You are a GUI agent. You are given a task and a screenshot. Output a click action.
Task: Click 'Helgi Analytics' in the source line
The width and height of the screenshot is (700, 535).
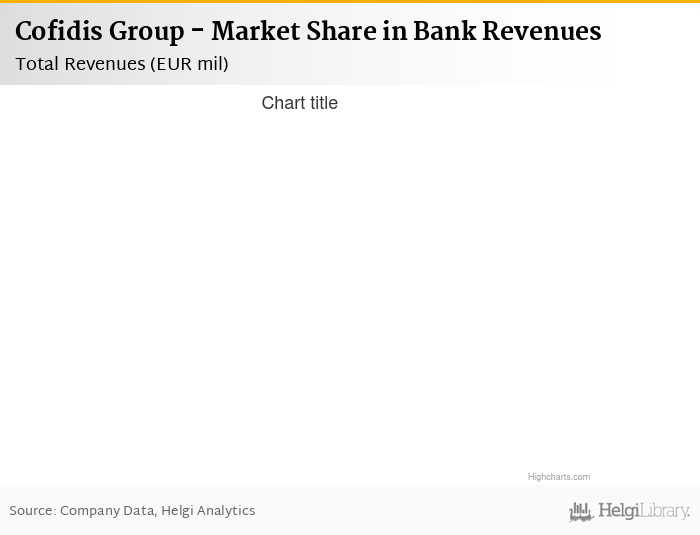pyautogui.click(x=208, y=511)
